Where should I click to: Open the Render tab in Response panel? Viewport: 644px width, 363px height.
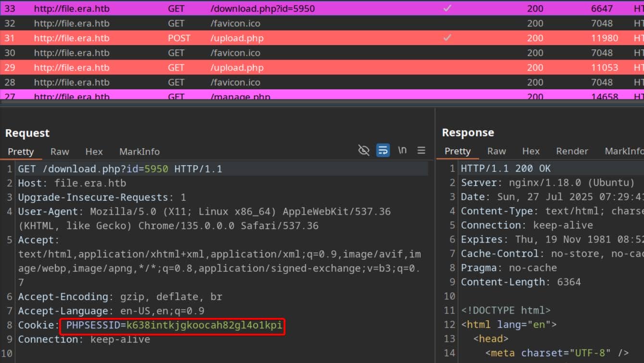click(x=572, y=151)
